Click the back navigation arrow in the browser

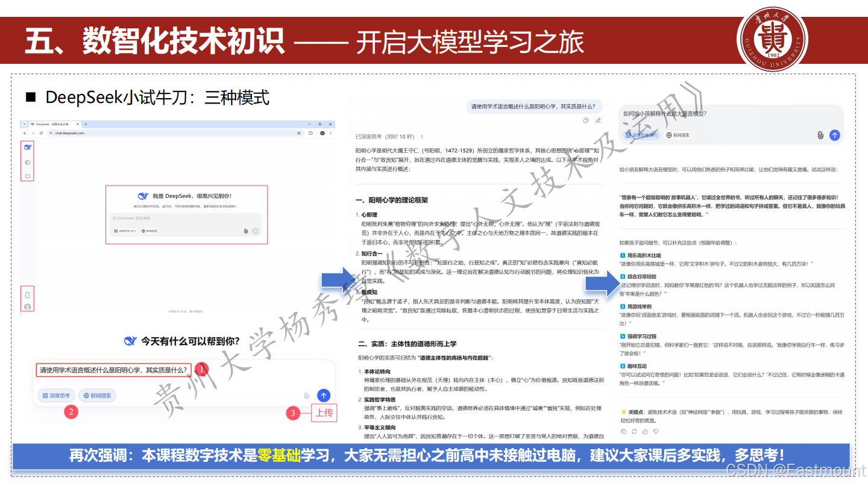(25, 133)
